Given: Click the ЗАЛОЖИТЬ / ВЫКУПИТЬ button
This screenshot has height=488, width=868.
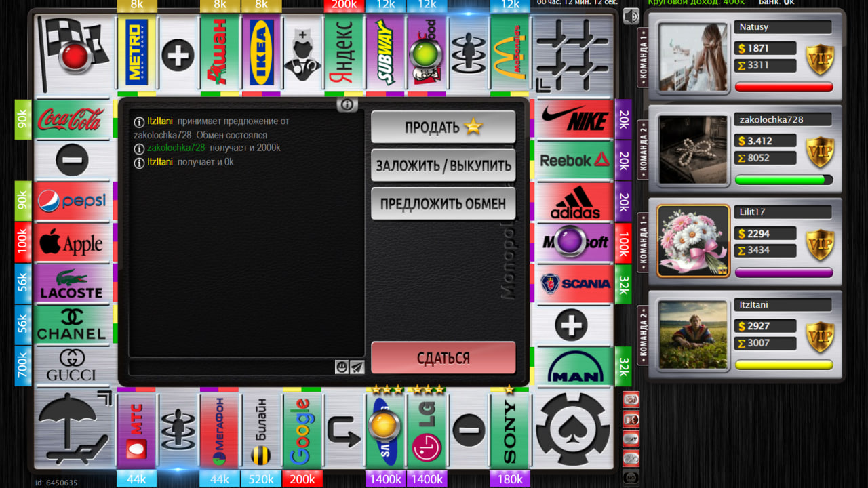Looking at the screenshot, I should point(443,165).
